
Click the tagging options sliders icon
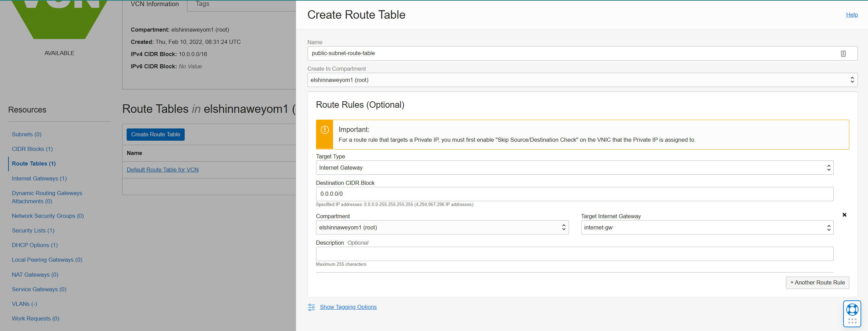pyautogui.click(x=311, y=307)
